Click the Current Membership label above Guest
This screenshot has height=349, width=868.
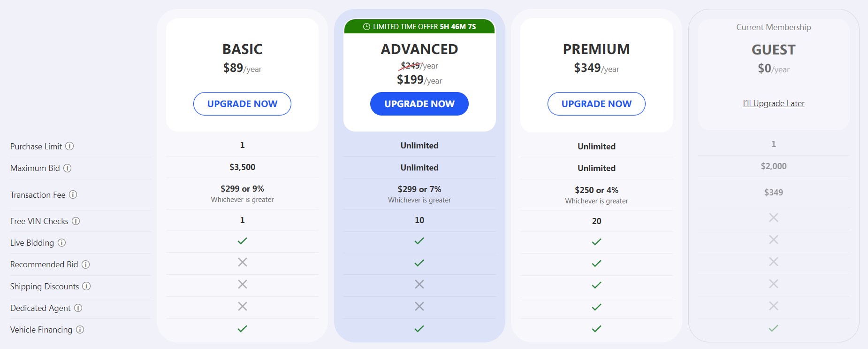(x=773, y=27)
